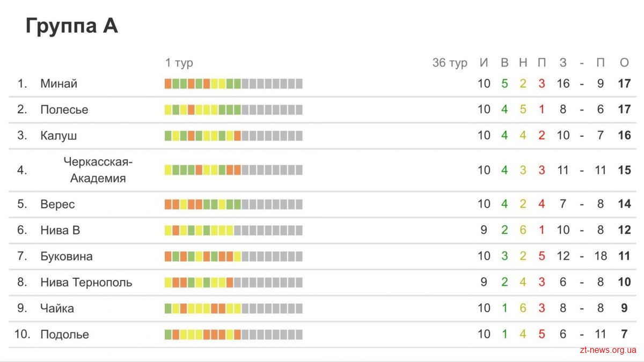
Task: Click the Минай team name
Action: 58,84
